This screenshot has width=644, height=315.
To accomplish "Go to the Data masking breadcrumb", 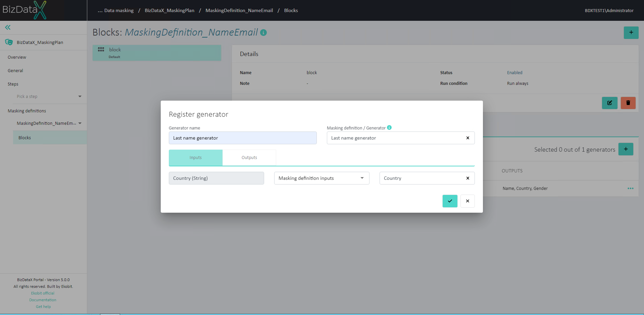I will click(x=119, y=10).
